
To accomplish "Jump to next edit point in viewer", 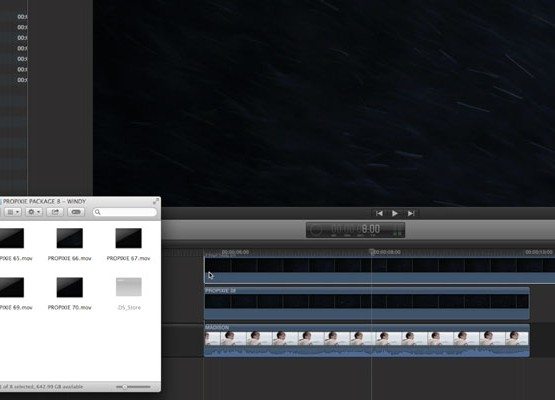I will tap(411, 213).
